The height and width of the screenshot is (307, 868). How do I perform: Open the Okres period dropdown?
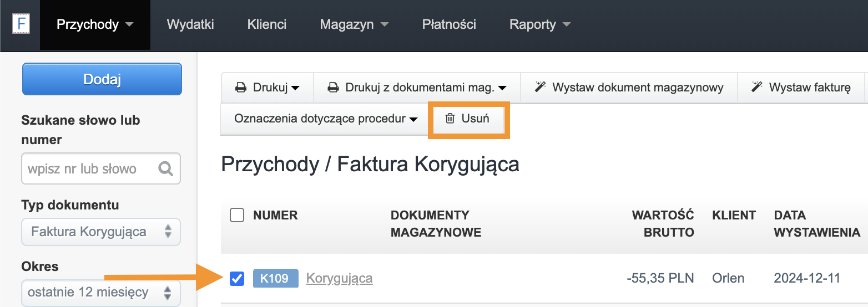tap(101, 293)
